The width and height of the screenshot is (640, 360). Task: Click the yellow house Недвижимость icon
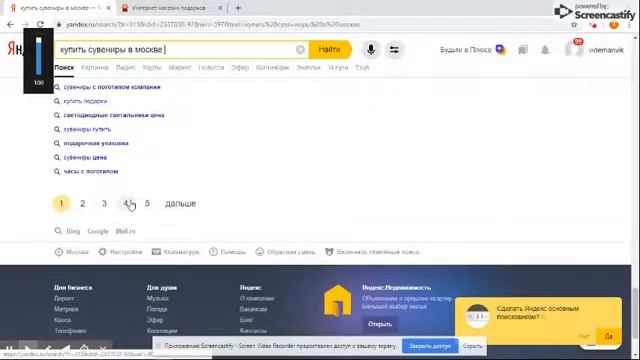[338, 301]
